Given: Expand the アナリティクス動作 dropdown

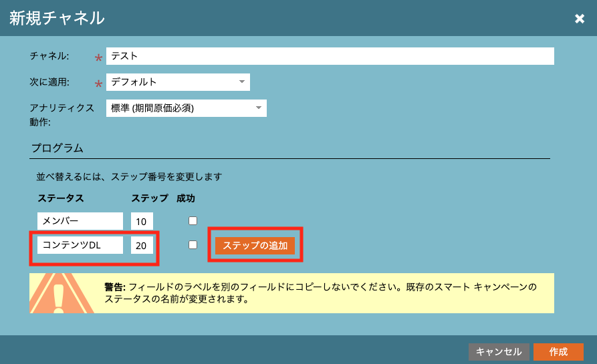Looking at the screenshot, I should [186, 108].
